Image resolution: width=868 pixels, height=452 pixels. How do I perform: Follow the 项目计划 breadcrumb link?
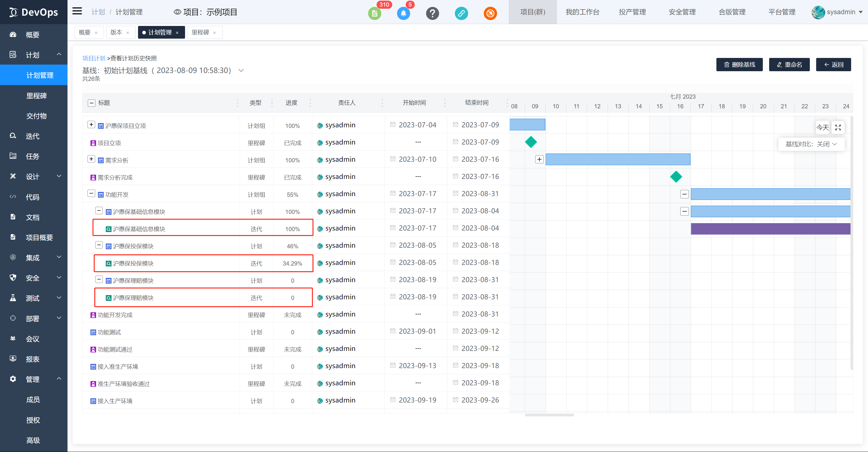[94, 58]
